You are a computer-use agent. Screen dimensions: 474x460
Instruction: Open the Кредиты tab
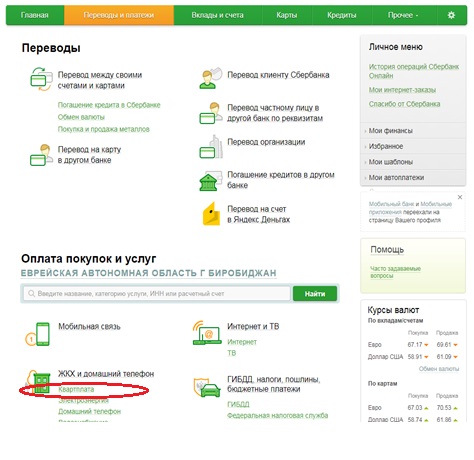342,15
